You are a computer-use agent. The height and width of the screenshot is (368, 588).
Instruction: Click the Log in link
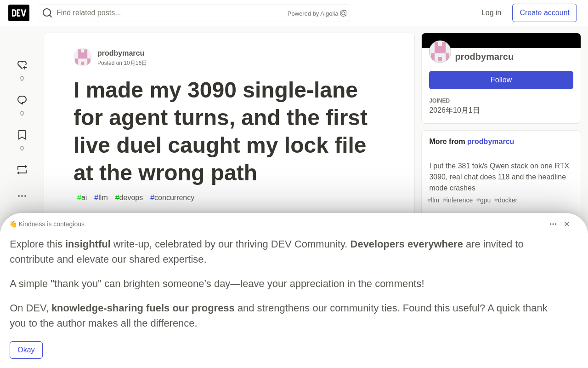(491, 13)
